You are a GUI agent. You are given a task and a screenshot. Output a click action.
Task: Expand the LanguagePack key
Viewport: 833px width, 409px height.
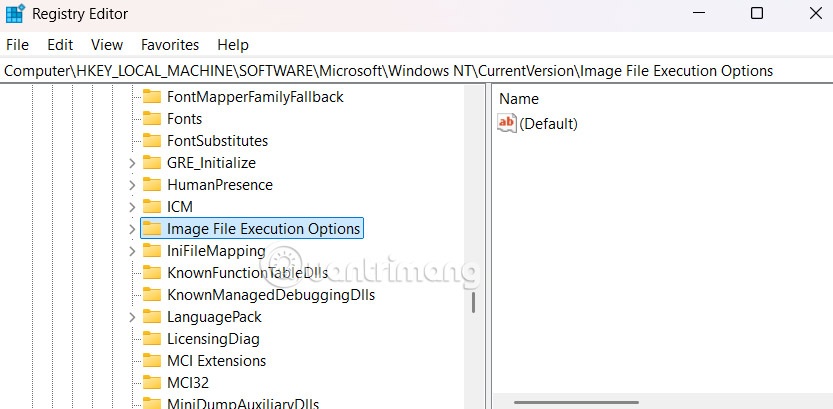pos(132,317)
